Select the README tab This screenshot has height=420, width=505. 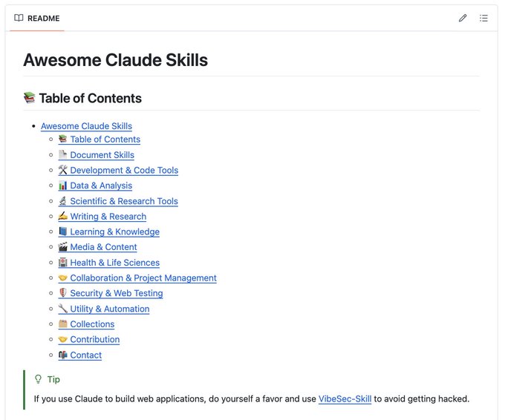[x=37, y=19]
